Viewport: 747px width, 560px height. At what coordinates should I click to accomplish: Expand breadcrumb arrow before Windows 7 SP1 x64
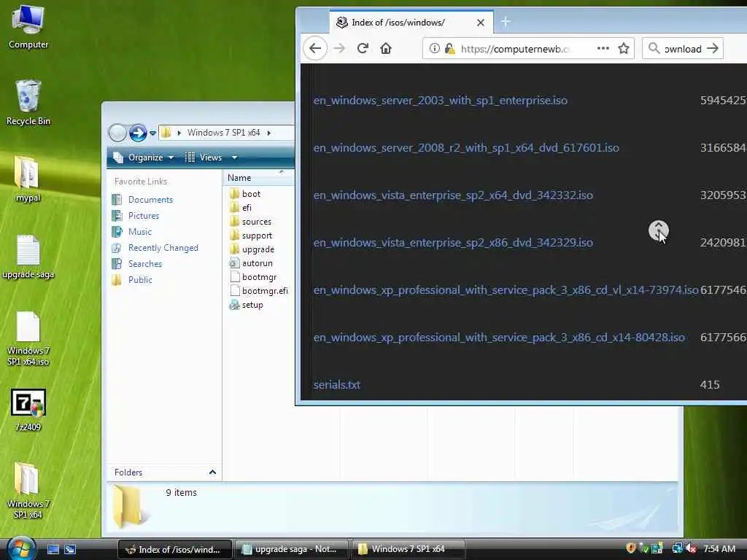tap(179, 133)
